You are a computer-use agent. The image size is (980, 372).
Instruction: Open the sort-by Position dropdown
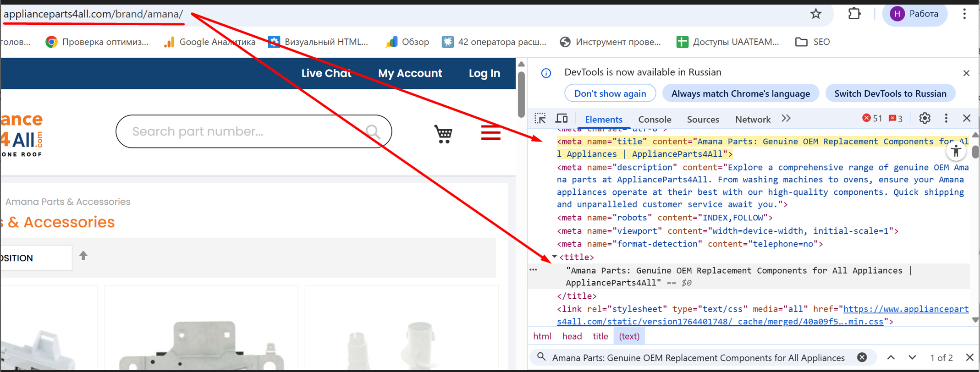click(36, 258)
